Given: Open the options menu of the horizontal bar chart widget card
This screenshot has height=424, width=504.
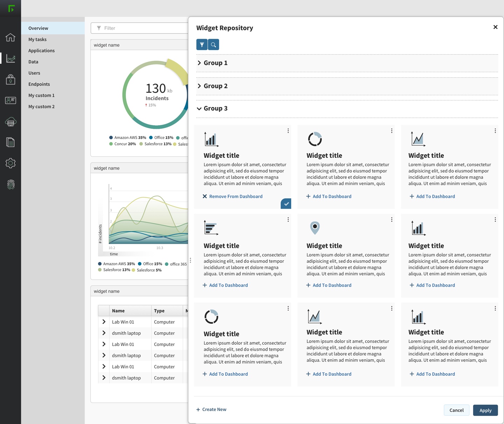Looking at the screenshot, I should pos(288,220).
